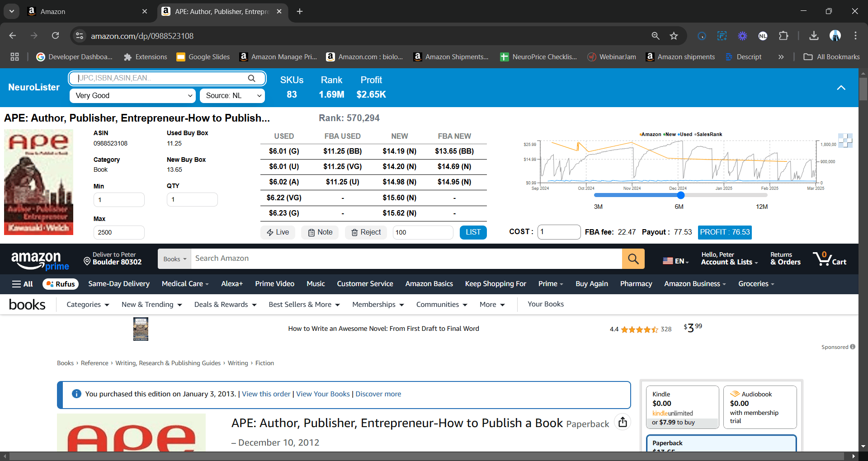The height and width of the screenshot is (461, 868).
Task: Open the browser Extensions puzzle icon
Action: coord(783,36)
